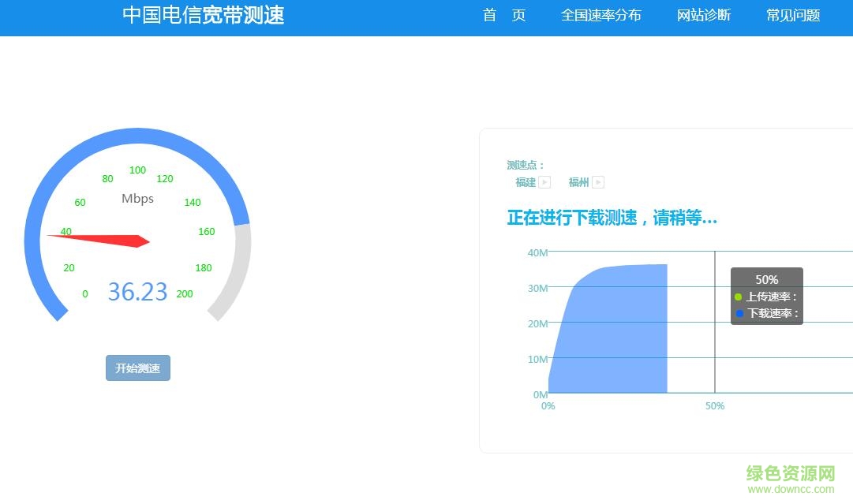
Task: Click the 开始测速 button
Action: coord(137,368)
